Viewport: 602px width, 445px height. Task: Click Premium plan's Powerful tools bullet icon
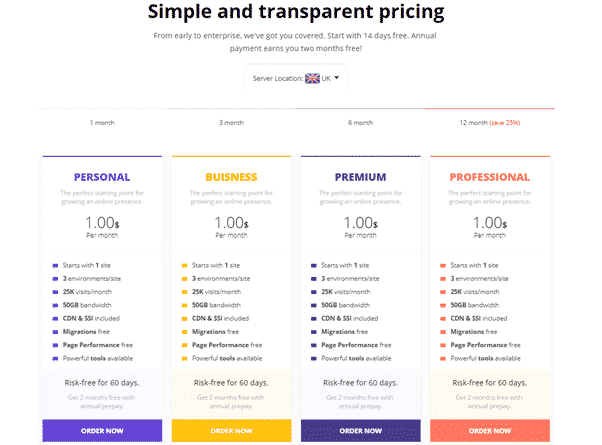314,357
